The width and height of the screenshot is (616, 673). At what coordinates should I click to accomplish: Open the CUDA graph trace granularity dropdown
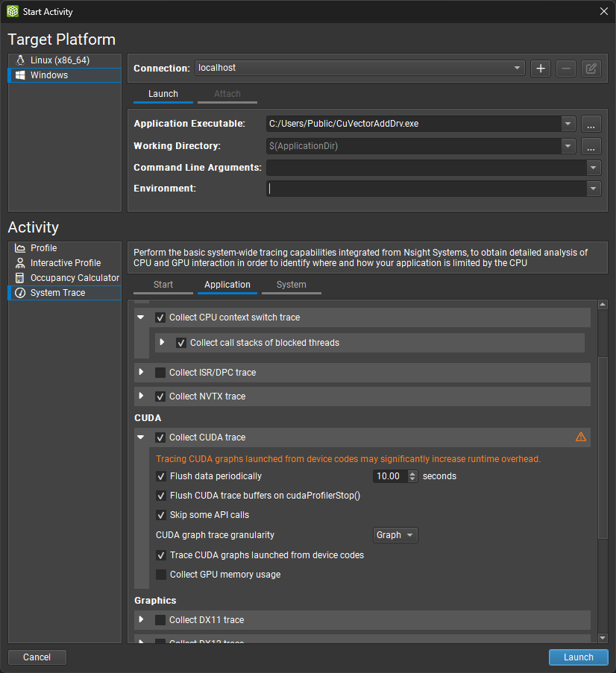[395, 534]
